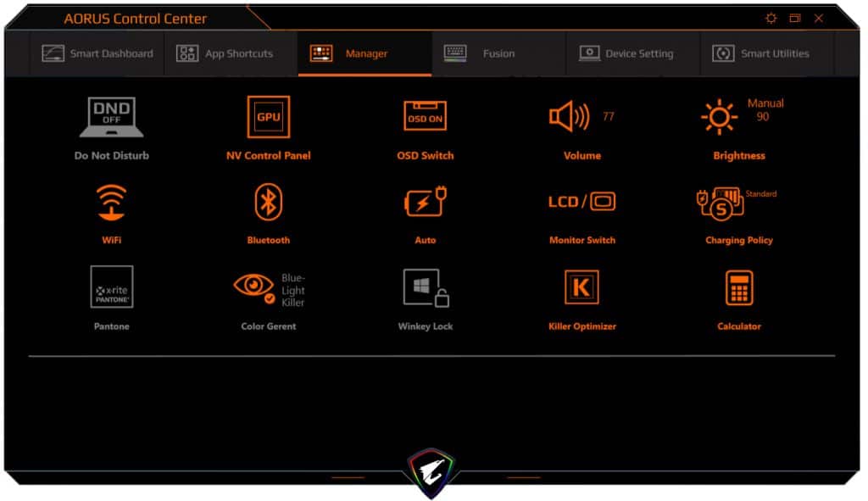The image size is (868, 501).
Task: Change Brightness from Manual mode
Action: pos(719,116)
